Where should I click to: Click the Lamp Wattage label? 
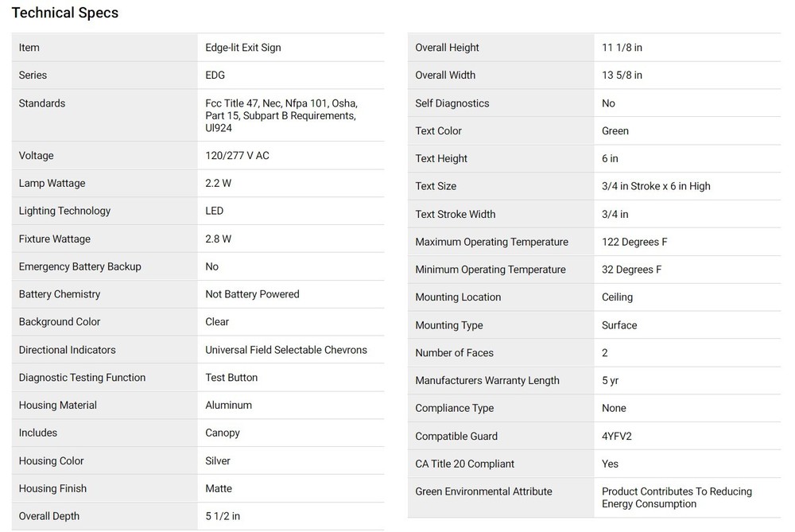click(x=52, y=184)
